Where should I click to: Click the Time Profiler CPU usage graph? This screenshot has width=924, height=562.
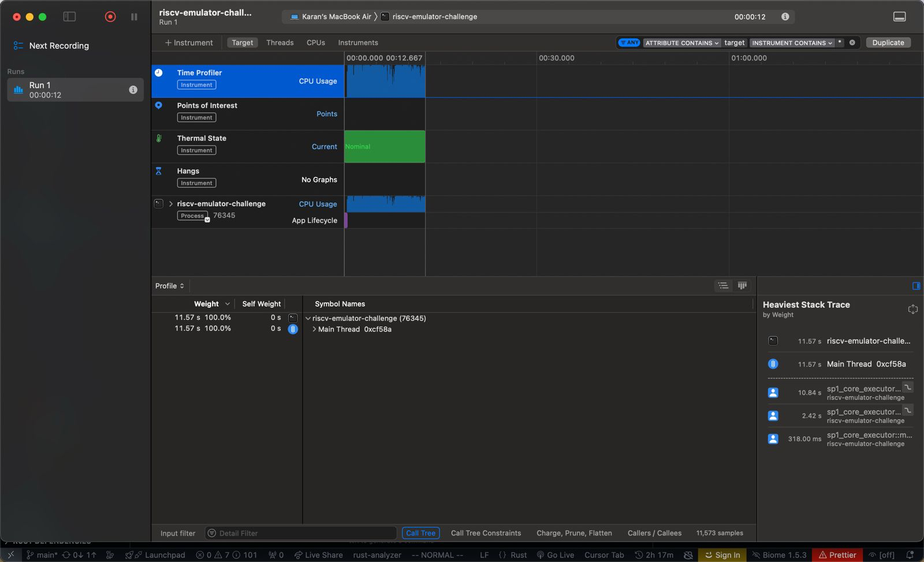coord(385,81)
